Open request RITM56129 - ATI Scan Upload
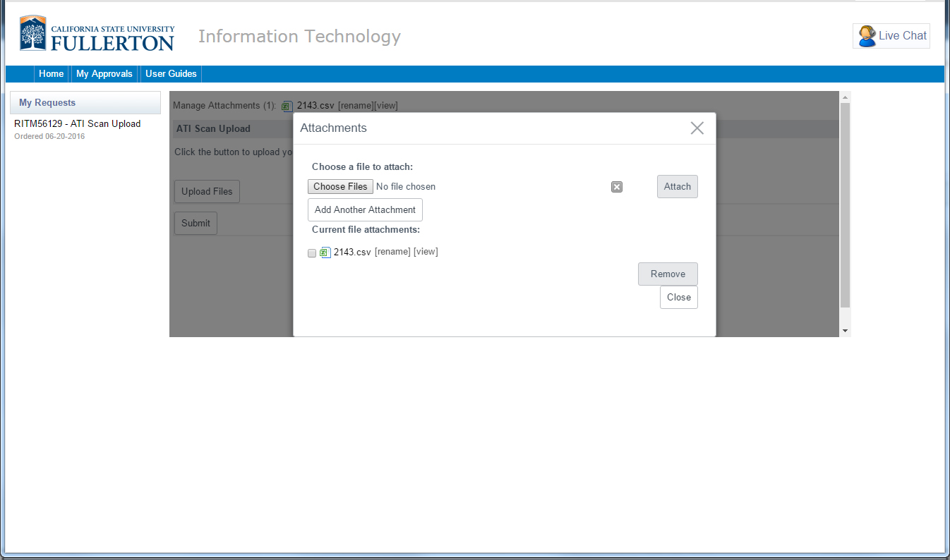Viewport: 950px width, 560px height. click(78, 123)
